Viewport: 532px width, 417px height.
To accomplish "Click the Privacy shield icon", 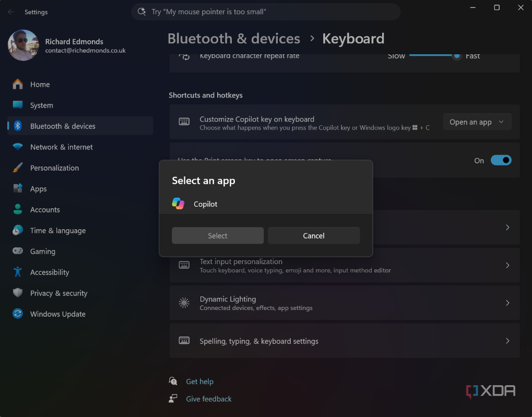I will pos(18,293).
